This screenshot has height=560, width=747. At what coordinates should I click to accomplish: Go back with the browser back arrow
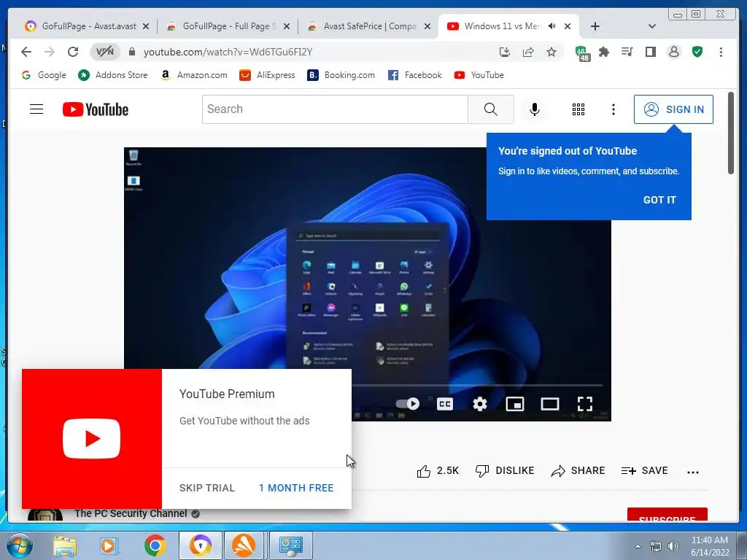pyautogui.click(x=26, y=52)
